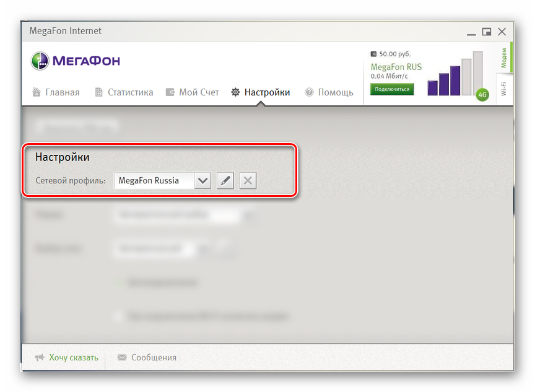Click the 0.04 Мбит/с speed value
The height and width of the screenshot is (392, 535).
click(389, 76)
